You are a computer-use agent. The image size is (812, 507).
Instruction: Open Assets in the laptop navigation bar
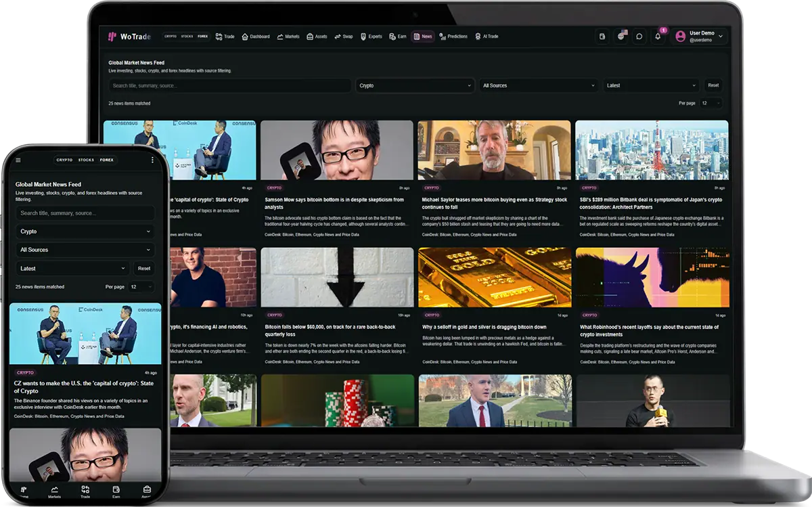[x=317, y=37]
